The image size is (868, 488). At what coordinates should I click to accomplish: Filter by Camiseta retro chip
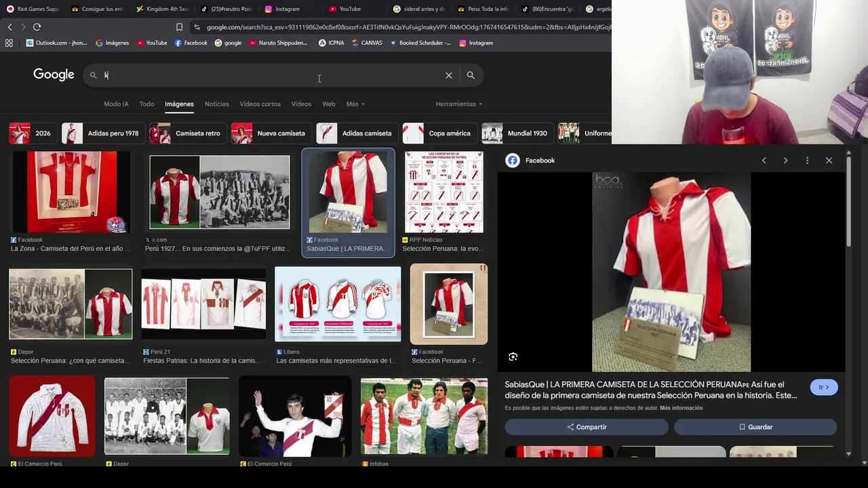point(187,134)
